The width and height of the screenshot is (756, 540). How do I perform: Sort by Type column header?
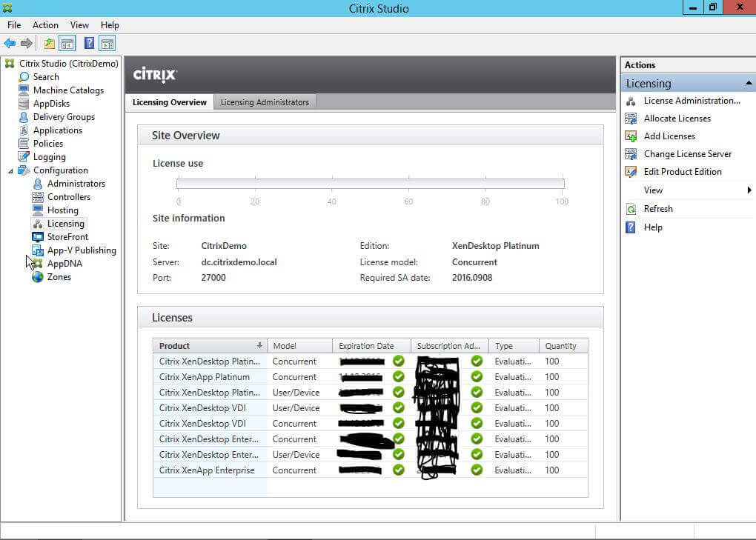coord(514,346)
